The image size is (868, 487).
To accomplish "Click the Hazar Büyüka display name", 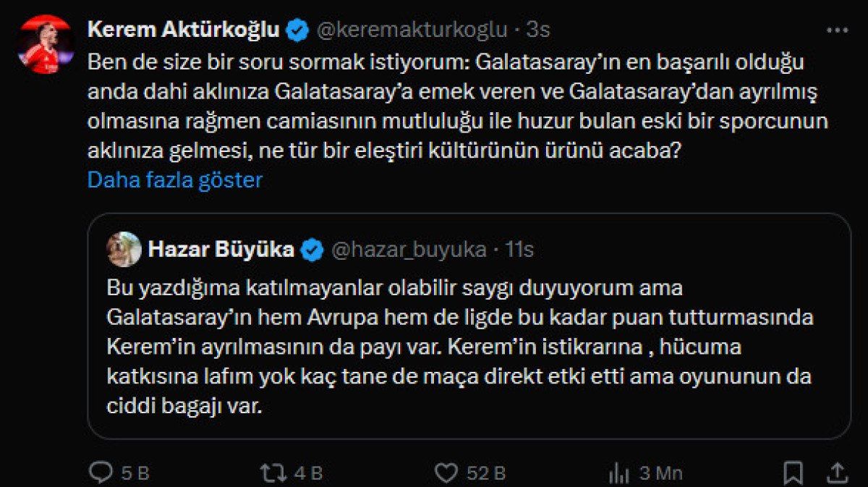I will (221, 250).
